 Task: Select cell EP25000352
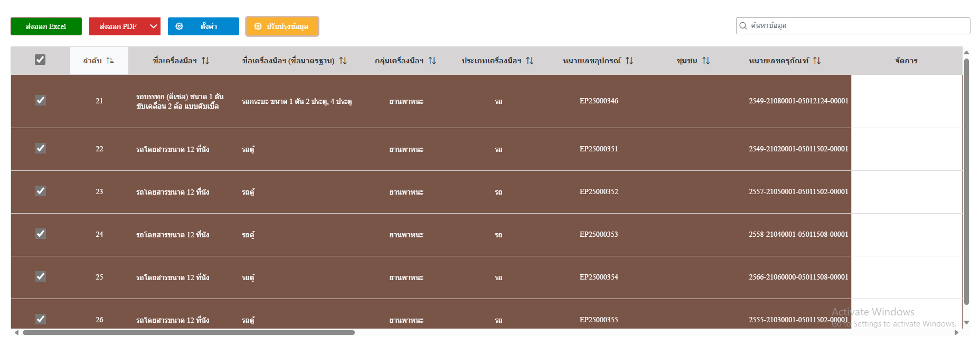point(599,191)
